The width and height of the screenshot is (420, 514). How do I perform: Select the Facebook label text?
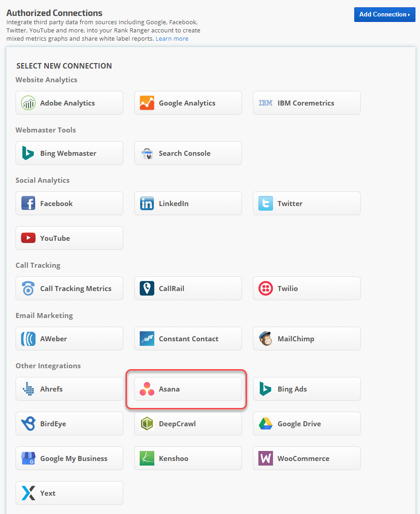click(x=56, y=203)
